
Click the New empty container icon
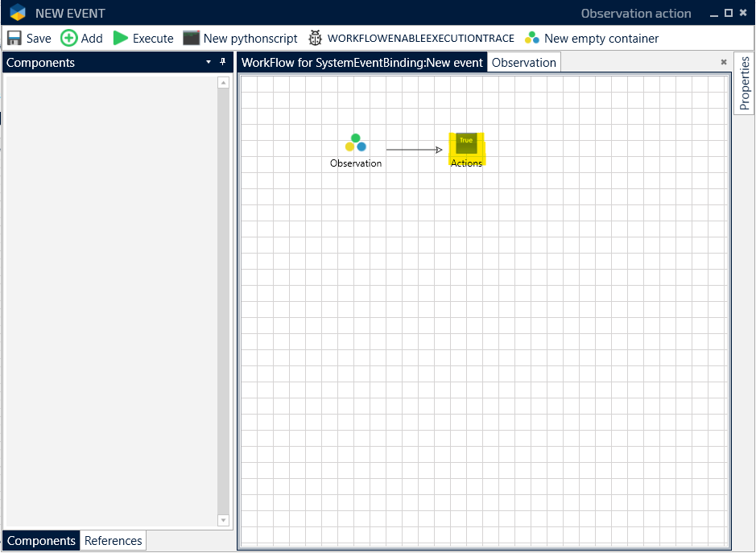532,38
